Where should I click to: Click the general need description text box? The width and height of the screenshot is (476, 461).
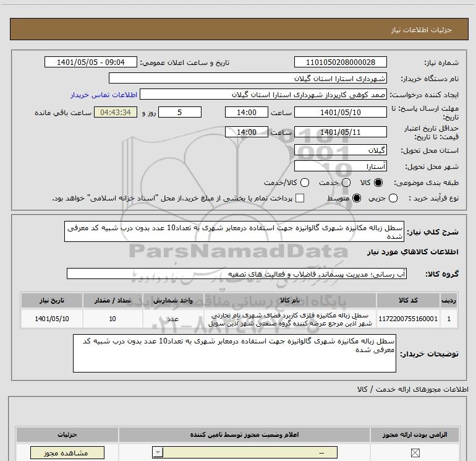coord(234,231)
